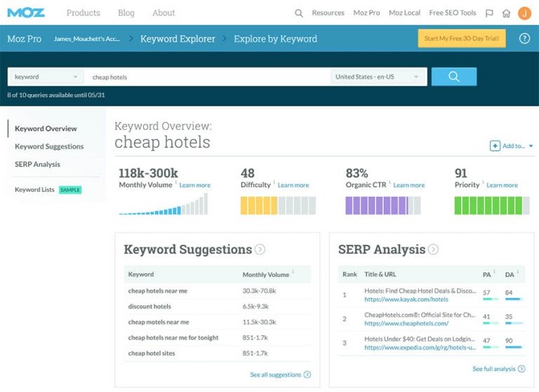Click 'cheap hotels near me for tonight' keyword
The height and width of the screenshot is (392, 539).
tap(173, 338)
